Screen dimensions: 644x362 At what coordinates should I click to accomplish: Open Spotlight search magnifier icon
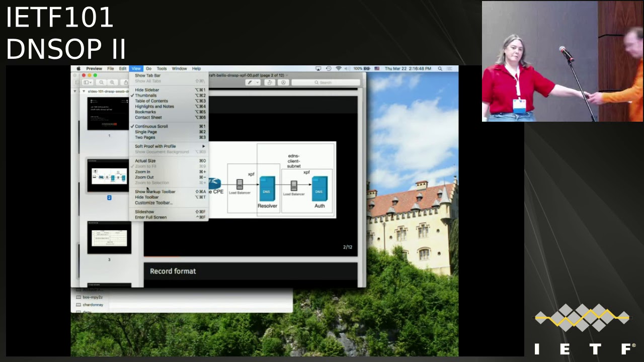[440, 68]
